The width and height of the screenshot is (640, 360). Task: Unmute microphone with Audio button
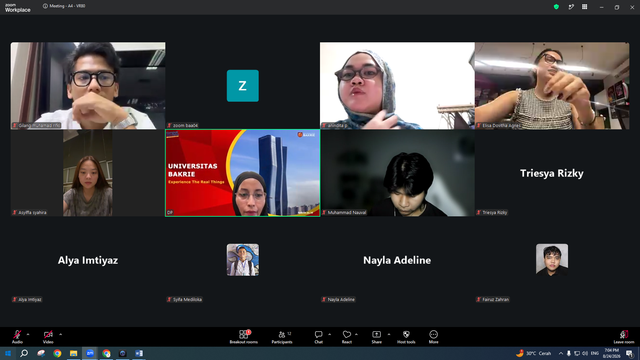pos(17,337)
